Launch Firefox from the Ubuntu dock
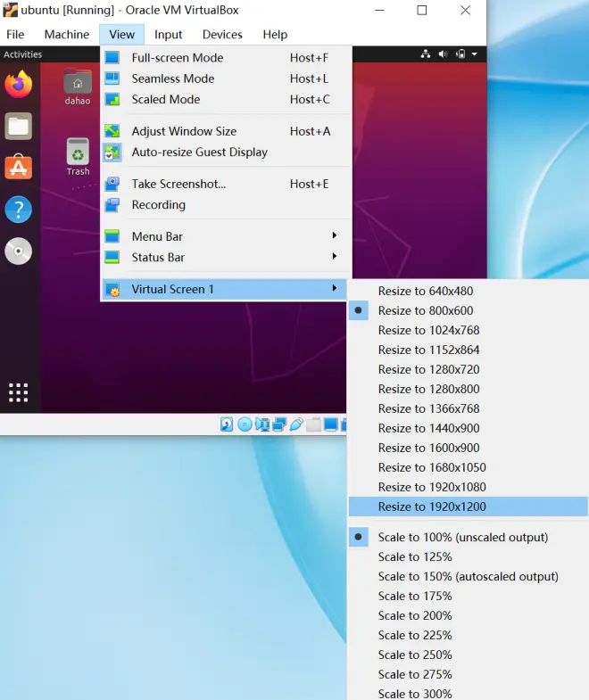The image size is (589, 700). 19,85
